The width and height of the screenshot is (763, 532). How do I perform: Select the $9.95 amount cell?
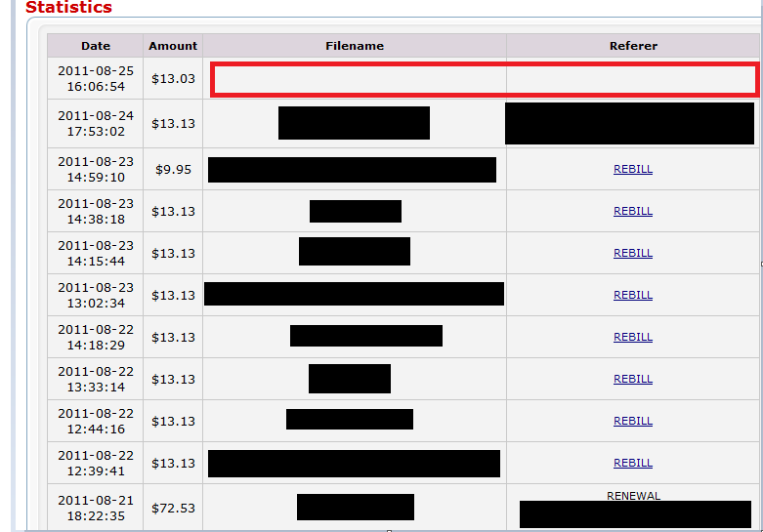173,169
